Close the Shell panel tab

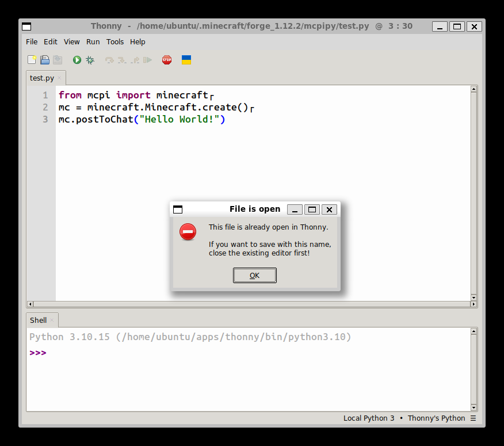(x=52, y=320)
